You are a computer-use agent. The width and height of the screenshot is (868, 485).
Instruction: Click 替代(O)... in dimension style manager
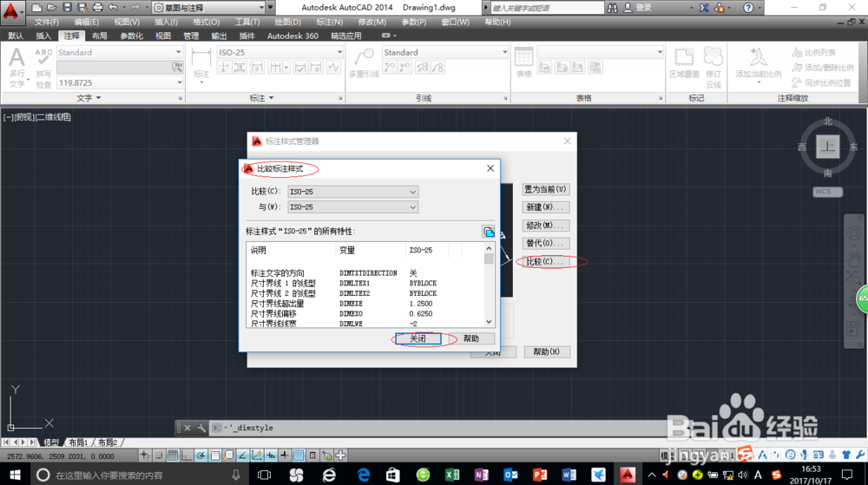tap(545, 243)
